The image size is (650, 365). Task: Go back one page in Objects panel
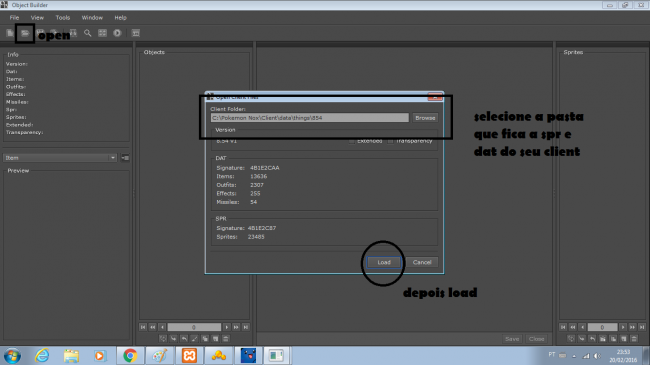tap(153, 327)
